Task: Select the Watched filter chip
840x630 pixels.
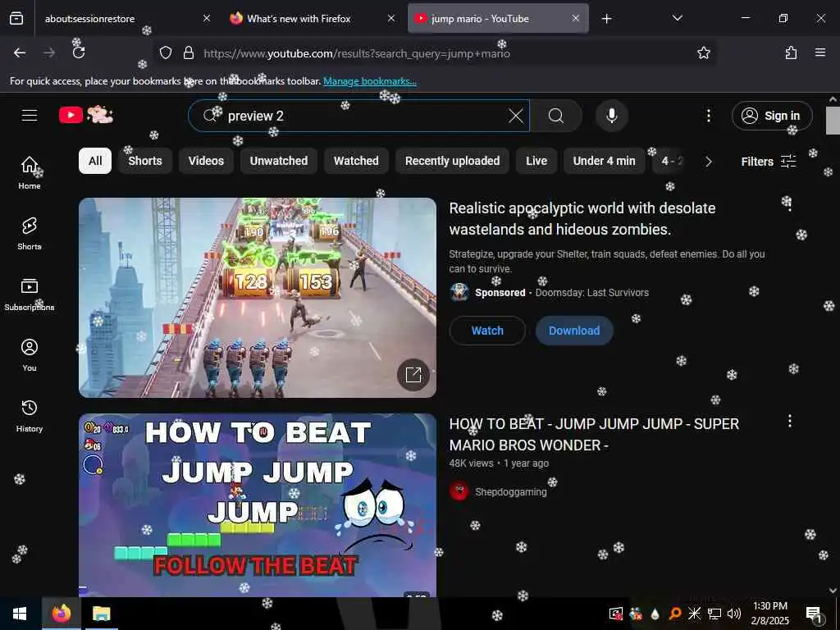Action: pos(356,161)
